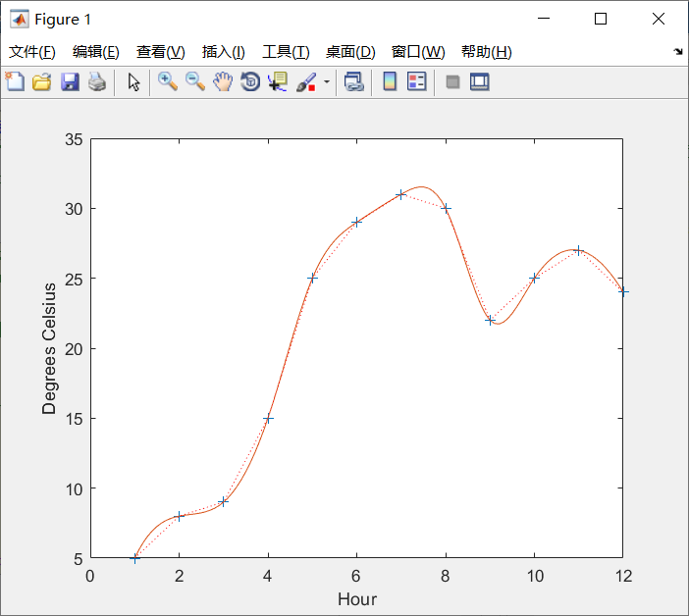Open the 桌面(D) menu
The height and width of the screenshot is (616, 689).
[x=350, y=52]
